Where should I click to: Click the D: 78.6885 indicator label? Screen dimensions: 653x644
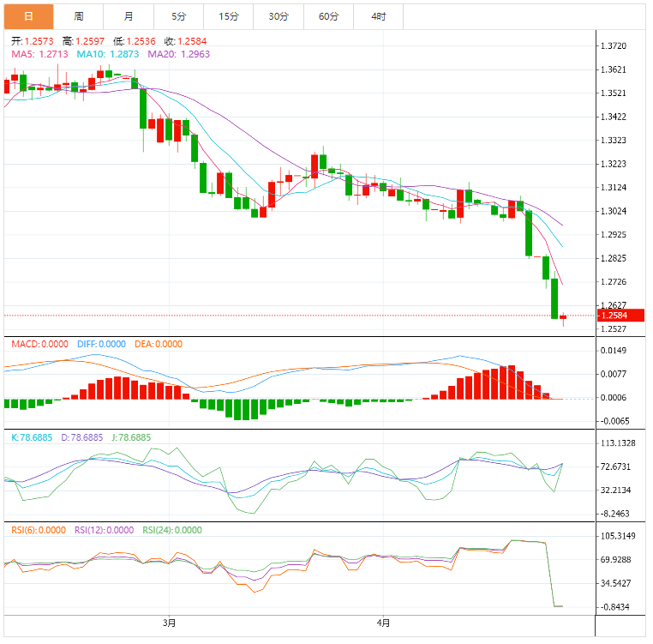82,437
